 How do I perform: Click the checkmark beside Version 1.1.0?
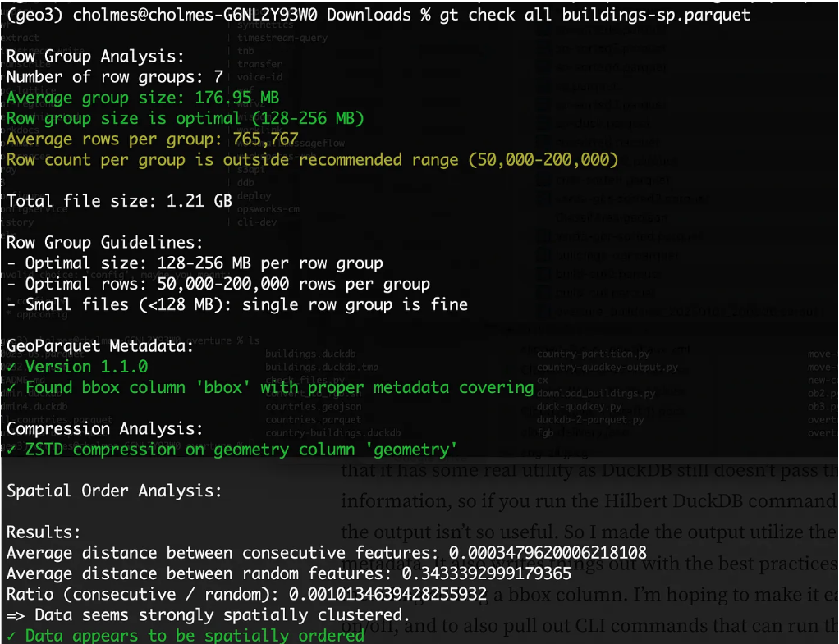11,367
